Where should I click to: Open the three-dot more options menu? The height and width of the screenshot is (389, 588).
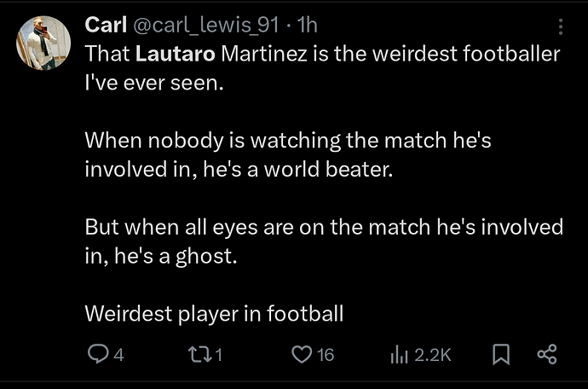(x=561, y=27)
